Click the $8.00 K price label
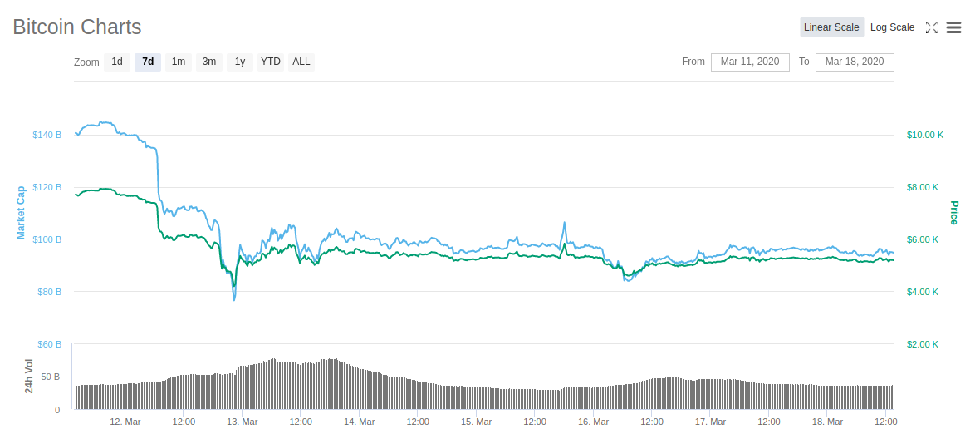Viewport: 980px width, 429px height. [923, 187]
